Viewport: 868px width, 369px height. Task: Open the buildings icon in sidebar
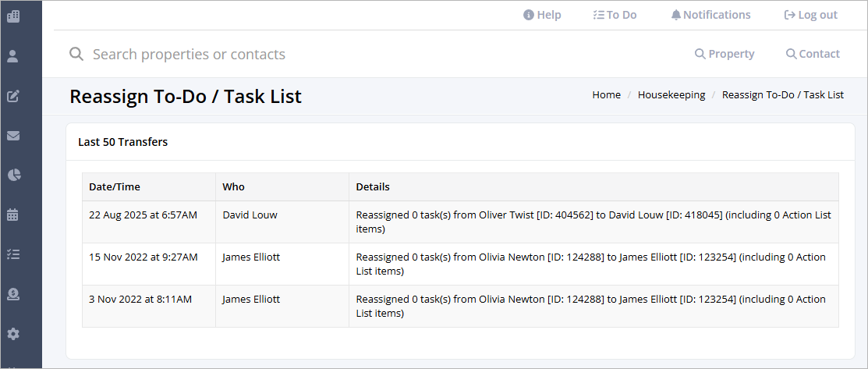13,16
